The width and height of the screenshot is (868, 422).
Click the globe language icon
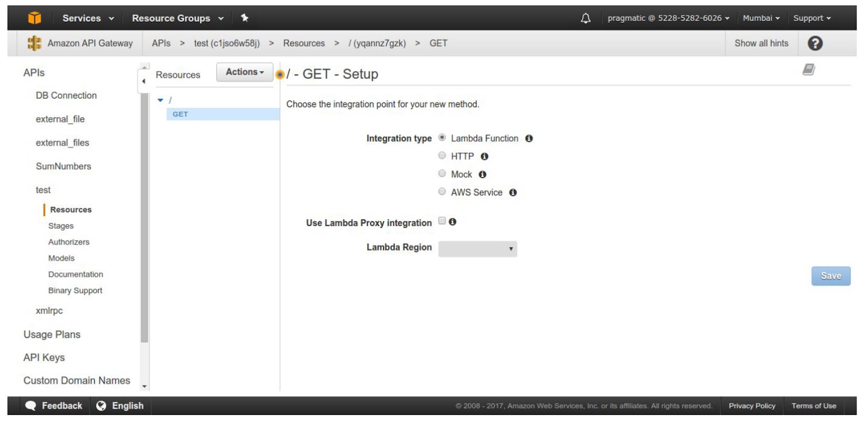pos(101,406)
